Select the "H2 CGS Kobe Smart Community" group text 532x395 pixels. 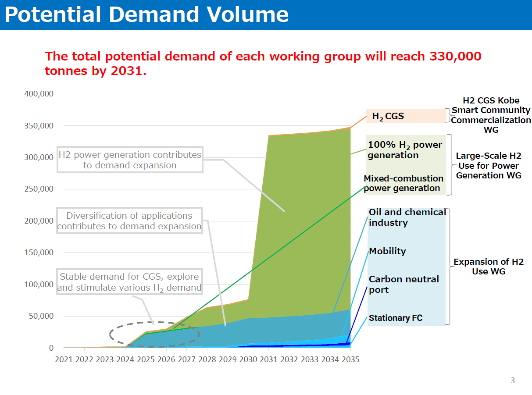[491, 115]
